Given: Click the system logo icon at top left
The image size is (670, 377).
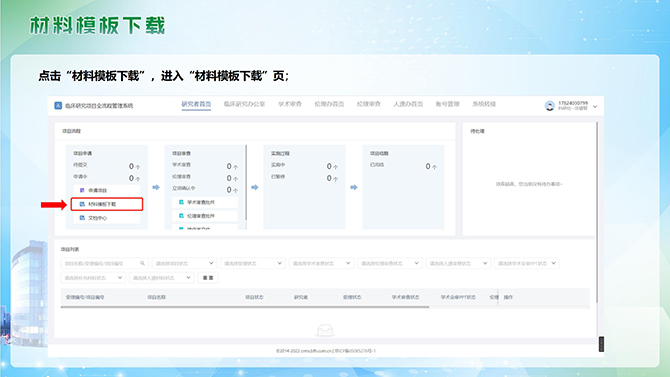Looking at the screenshot, I should pyautogui.click(x=58, y=106).
